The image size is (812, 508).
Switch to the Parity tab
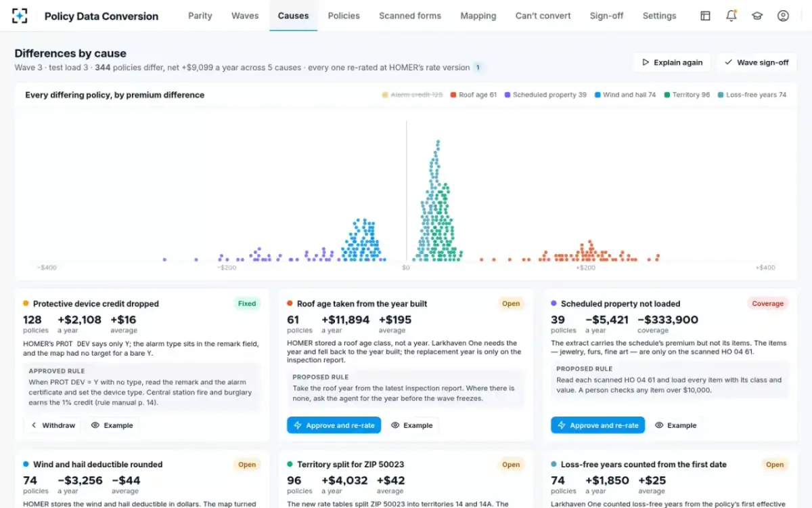click(200, 16)
